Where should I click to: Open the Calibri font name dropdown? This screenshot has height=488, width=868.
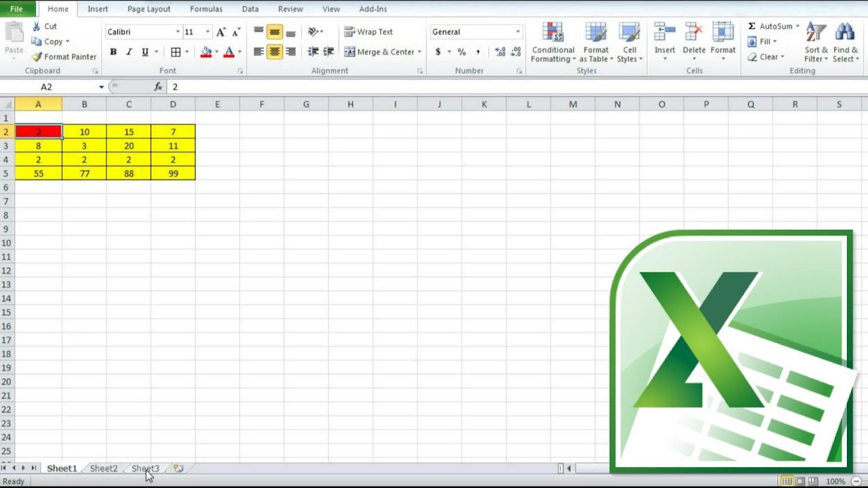(178, 32)
